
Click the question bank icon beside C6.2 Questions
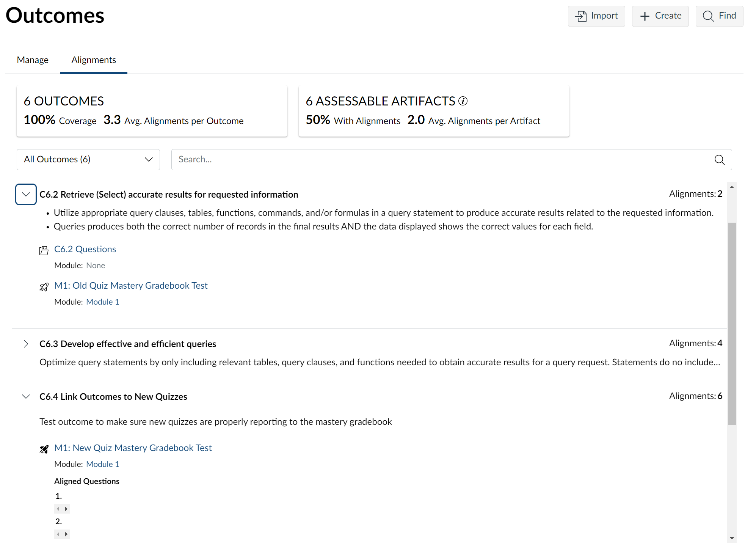point(44,250)
